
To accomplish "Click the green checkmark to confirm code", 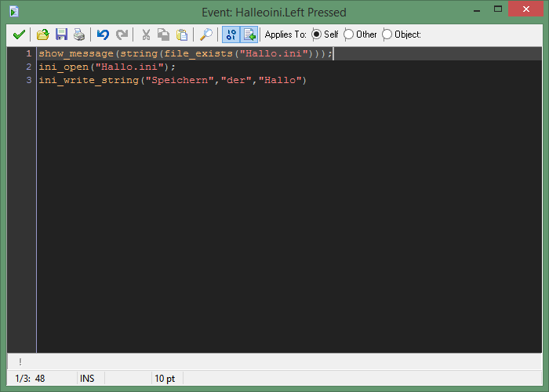I will (x=20, y=34).
